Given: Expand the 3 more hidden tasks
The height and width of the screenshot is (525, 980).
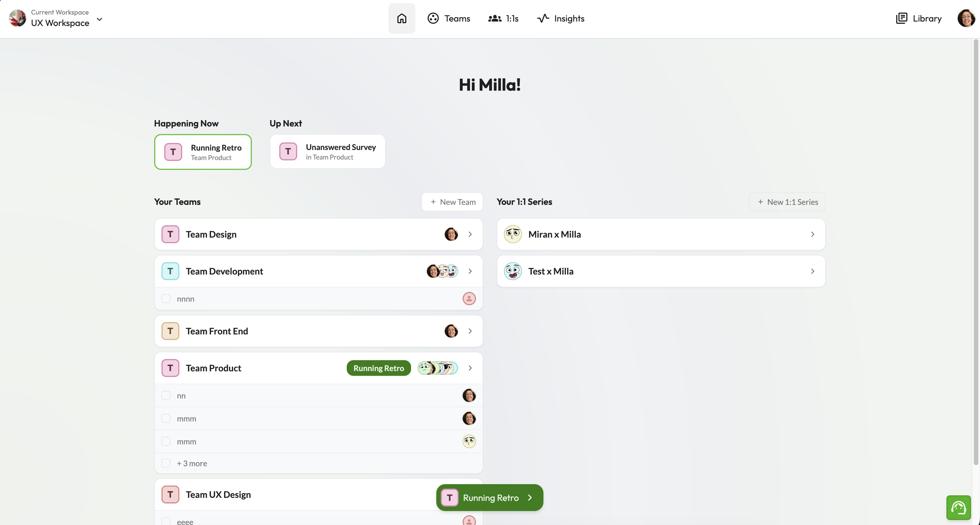Looking at the screenshot, I should pos(192,463).
